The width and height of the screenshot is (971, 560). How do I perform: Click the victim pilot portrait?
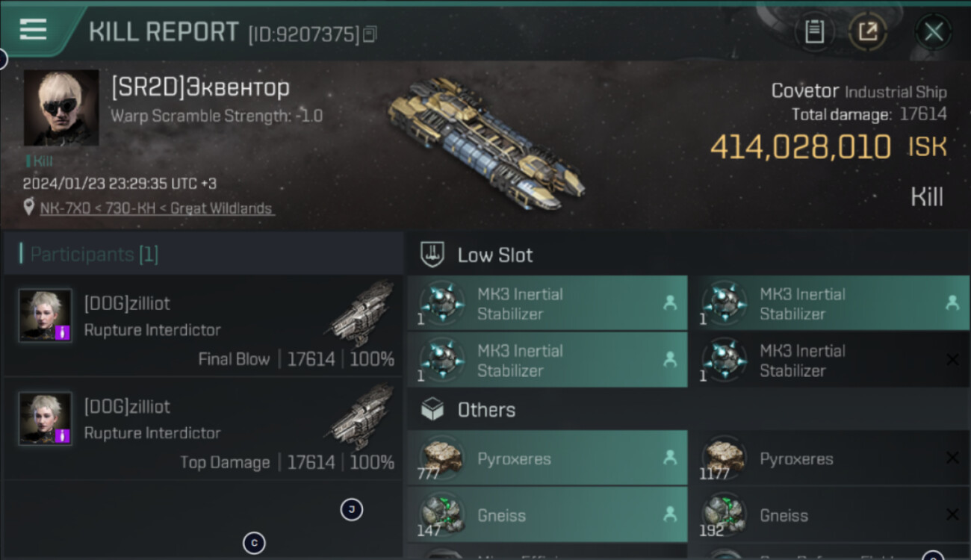pos(61,108)
